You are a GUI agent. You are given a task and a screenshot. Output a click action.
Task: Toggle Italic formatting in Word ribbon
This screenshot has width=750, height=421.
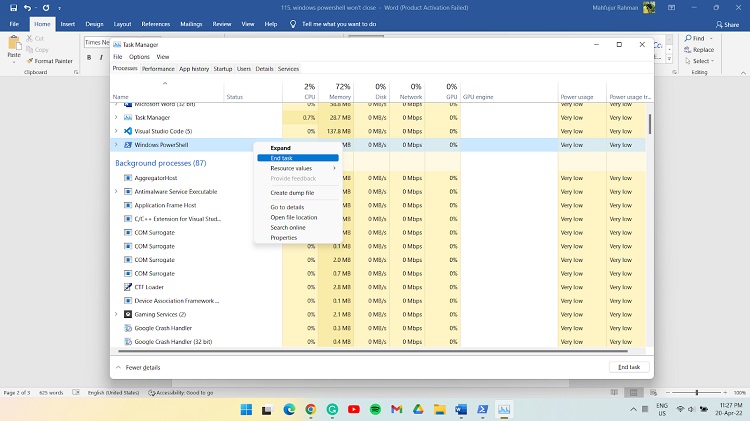(x=101, y=58)
